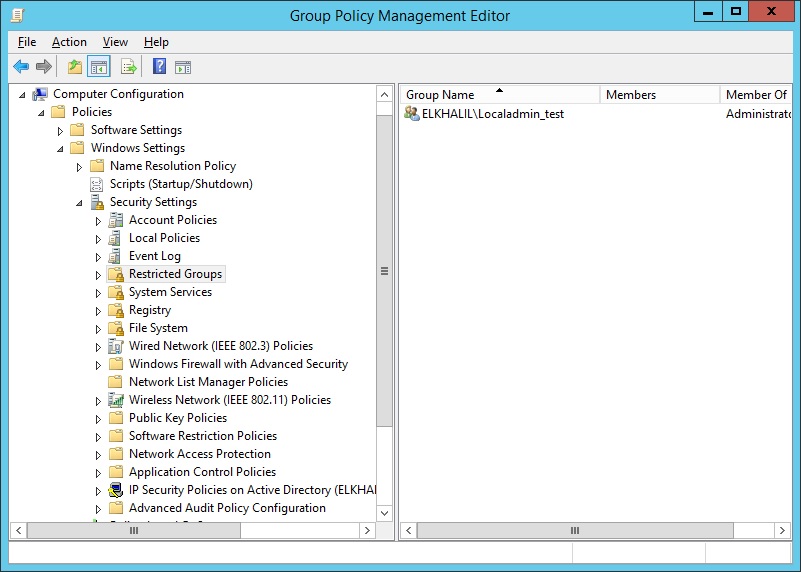Click tree pane vertical scrollbar thumb
Screen dimensions: 801x572
(x=385, y=271)
